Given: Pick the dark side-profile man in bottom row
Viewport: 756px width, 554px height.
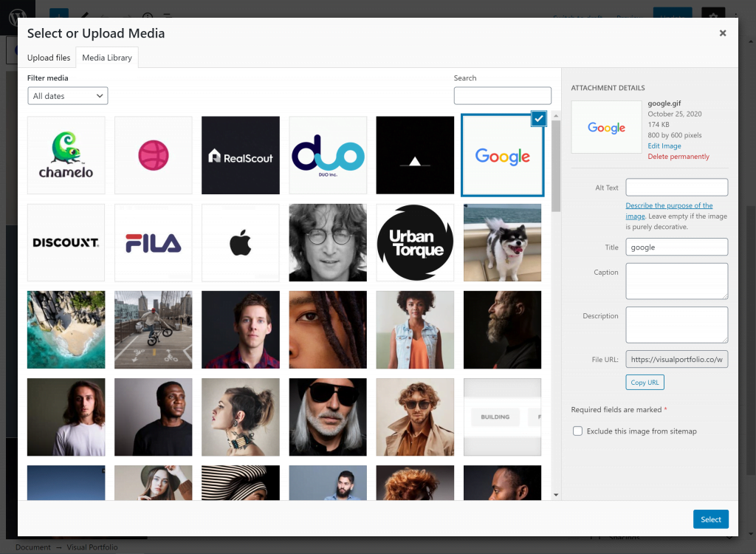Looking at the screenshot, I should pyautogui.click(x=502, y=483).
